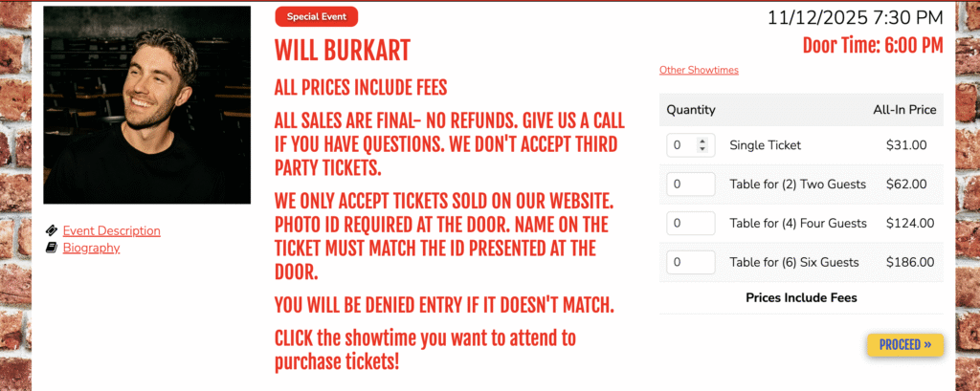Screen dimensions: 980x391
Task: Decrease Single Ticket quantity with down arrow
Action: [703, 149]
